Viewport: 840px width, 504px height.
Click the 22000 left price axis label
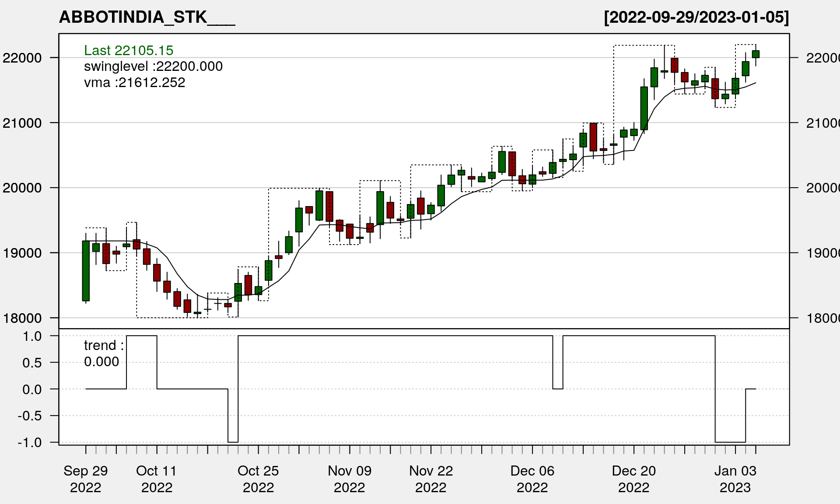pyautogui.click(x=22, y=58)
